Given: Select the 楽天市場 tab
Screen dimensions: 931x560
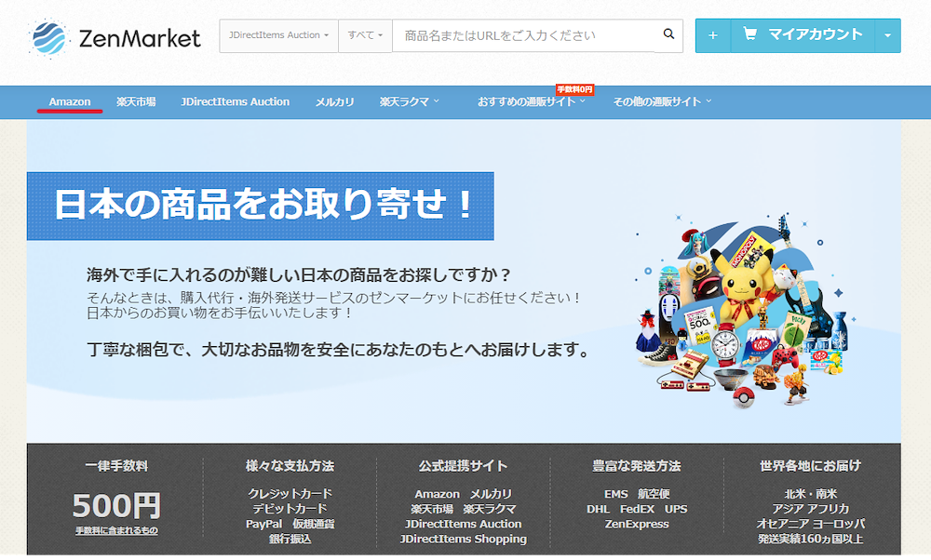Looking at the screenshot, I should pyautogui.click(x=136, y=101).
